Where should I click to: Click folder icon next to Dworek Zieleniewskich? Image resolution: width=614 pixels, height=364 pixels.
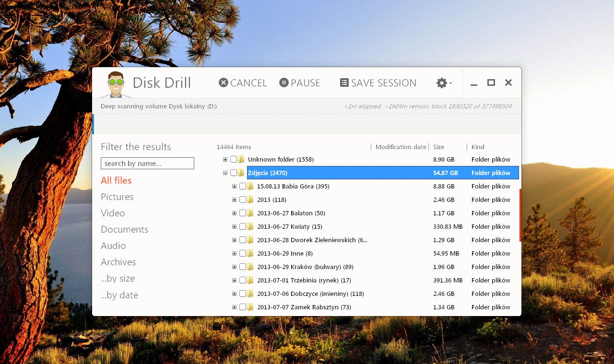[x=250, y=240]
